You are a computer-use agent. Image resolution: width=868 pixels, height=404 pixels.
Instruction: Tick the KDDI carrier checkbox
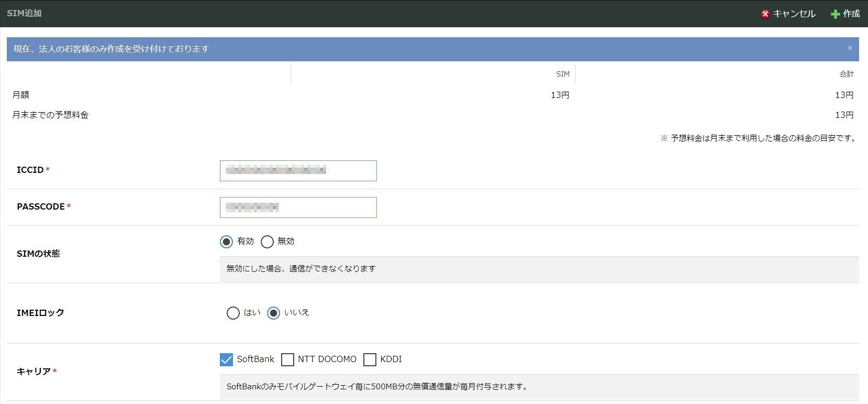pyautogui.click(x=370, y=359)
